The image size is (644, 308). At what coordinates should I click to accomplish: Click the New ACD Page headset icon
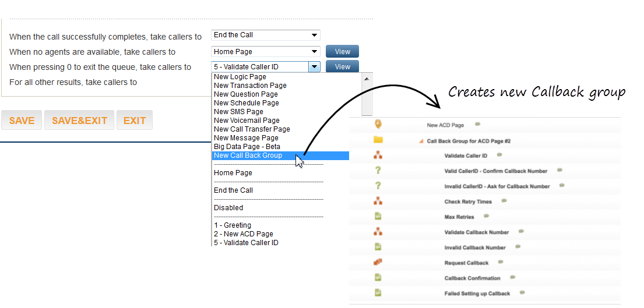(x=378, y=124)
